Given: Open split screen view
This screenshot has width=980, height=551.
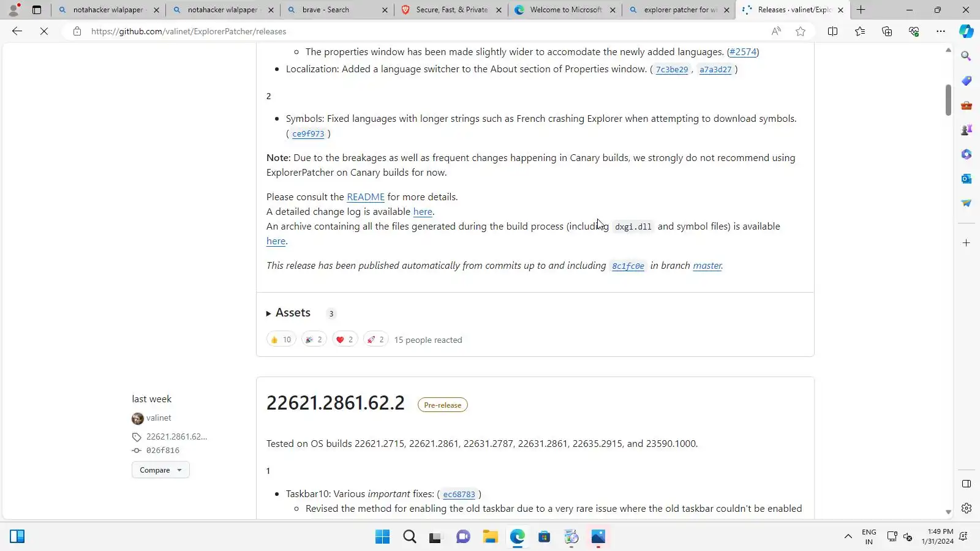Looking at the screenshot, I should (832, 31).
